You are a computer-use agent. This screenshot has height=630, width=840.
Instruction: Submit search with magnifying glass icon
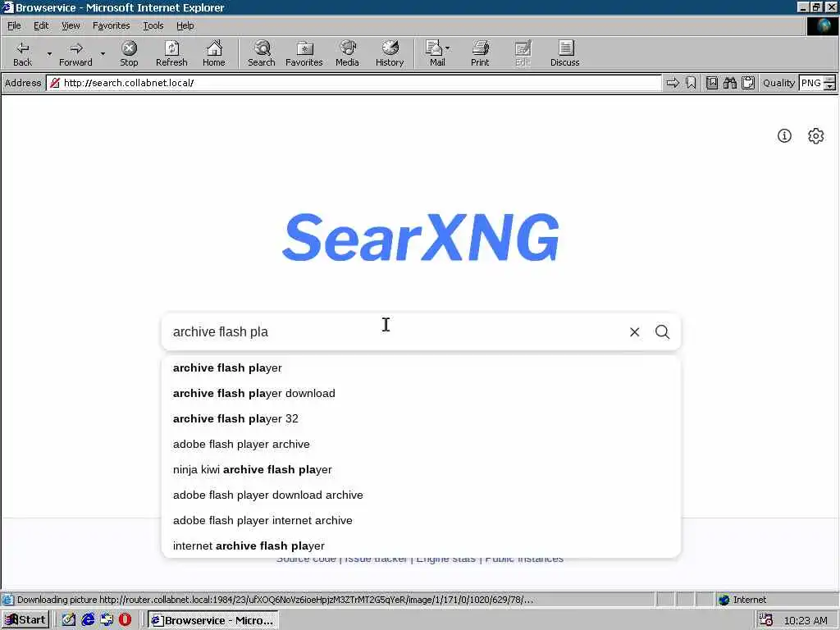pyautogui.click(x=662, y=331)
